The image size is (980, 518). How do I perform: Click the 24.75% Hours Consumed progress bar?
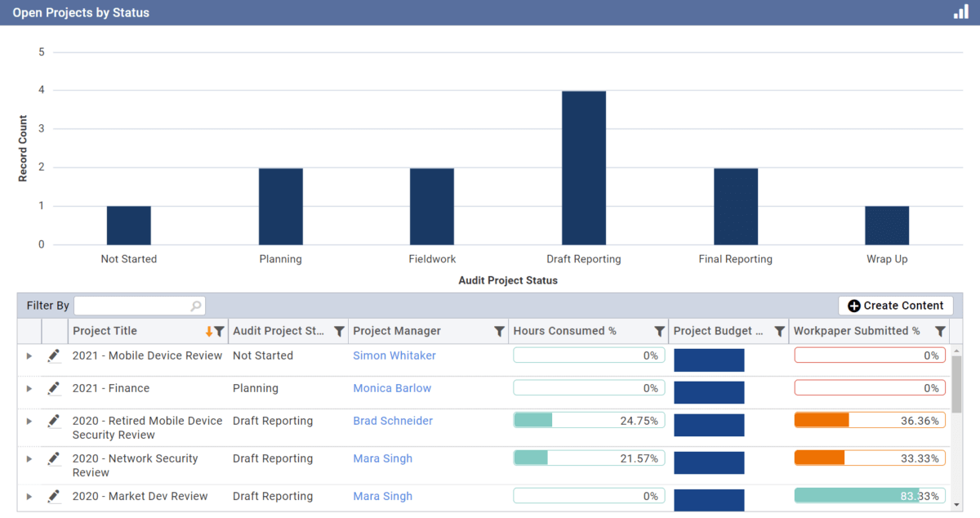tap(588, 420)
